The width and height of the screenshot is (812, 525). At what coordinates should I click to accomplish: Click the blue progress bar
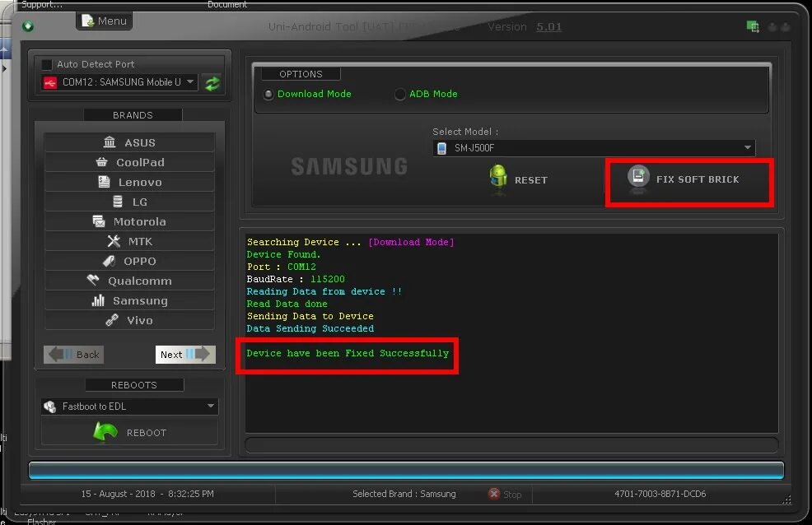pos(406,470)
